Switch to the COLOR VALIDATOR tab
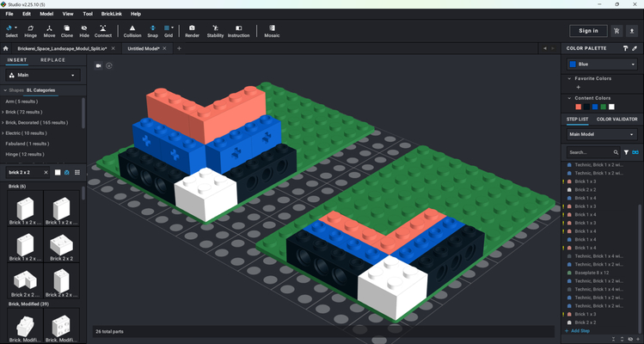This screenshot has width=644, height=344. [616, 120]
